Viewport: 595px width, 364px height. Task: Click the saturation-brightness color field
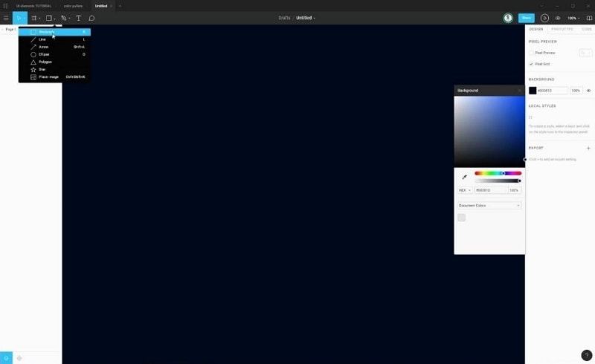[x=489, y=131]
